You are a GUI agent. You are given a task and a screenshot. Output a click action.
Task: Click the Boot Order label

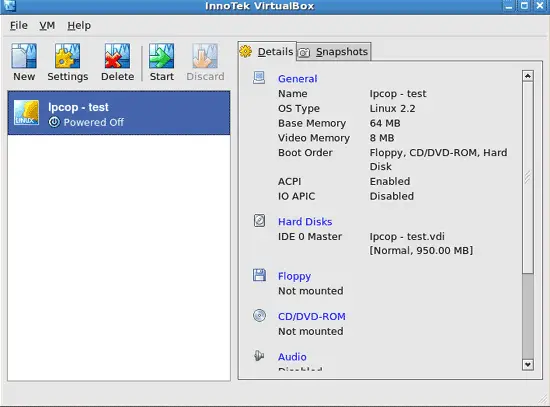click(305, 153)
